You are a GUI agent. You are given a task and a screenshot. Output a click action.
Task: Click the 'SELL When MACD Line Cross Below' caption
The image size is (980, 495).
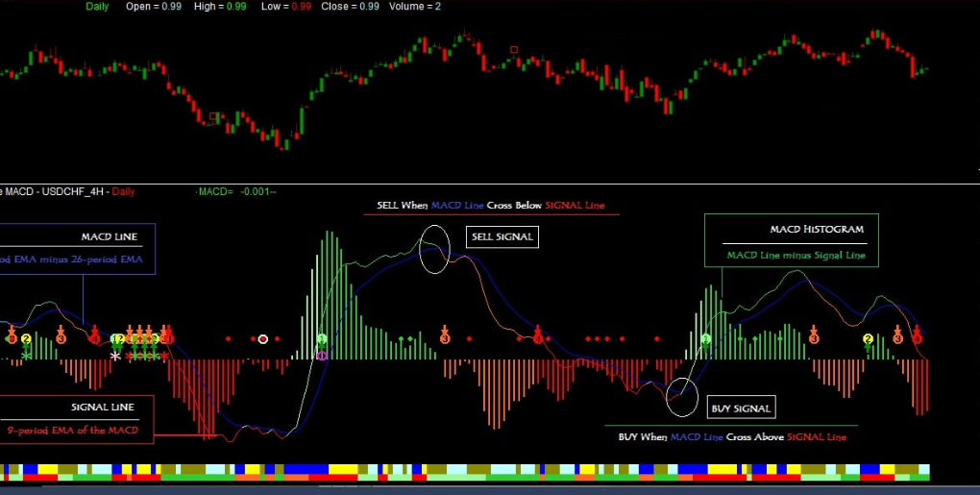click(491, 205)
